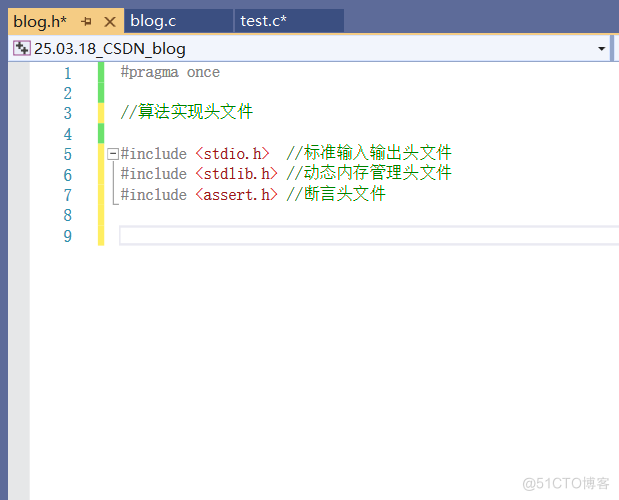The image size is (619, 500).
Task: Click <assert.h> in the include line
Action: point(236,195)
